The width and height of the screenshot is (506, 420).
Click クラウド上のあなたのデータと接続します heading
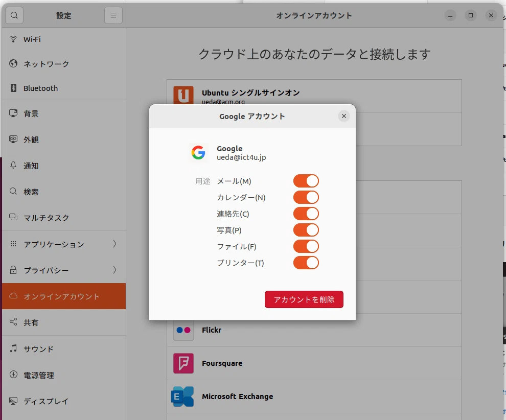(314, 54)
